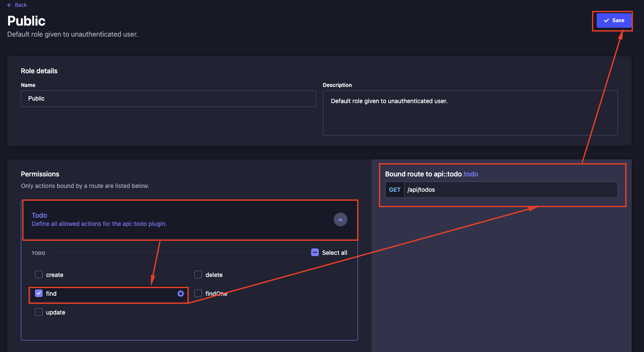
Task: Click the Permissions heading
Action: click(40, 174)
